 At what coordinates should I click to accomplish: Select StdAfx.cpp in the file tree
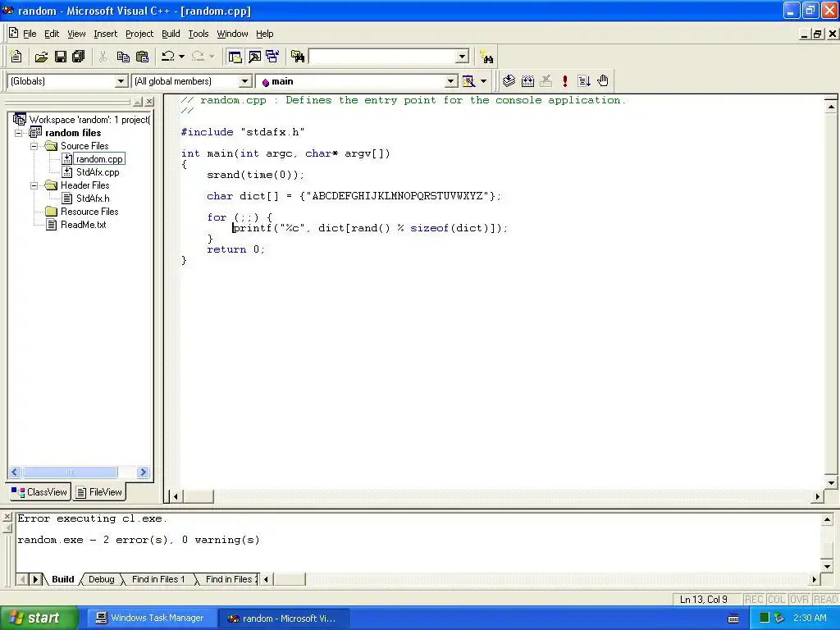click(98, 172)
